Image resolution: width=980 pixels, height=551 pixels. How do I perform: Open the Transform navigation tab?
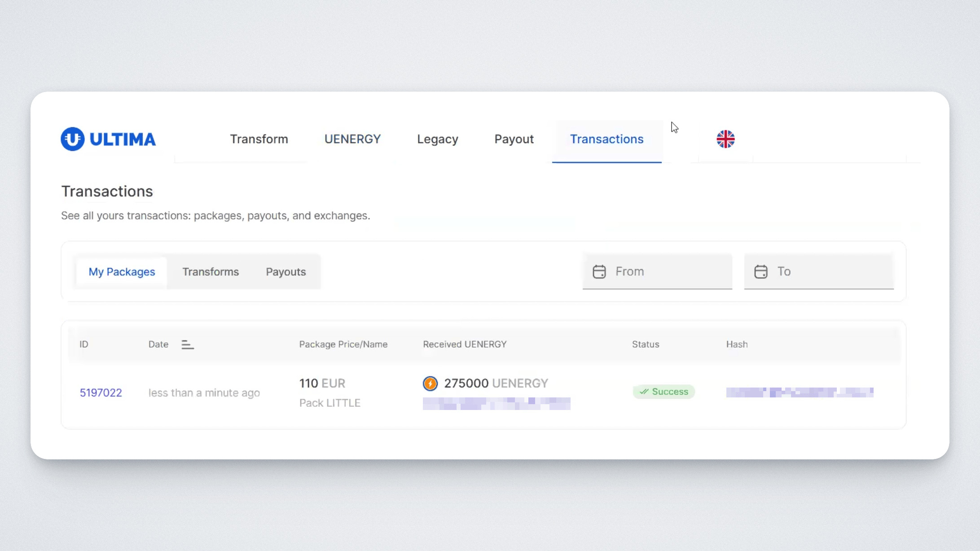coord(259,139)
